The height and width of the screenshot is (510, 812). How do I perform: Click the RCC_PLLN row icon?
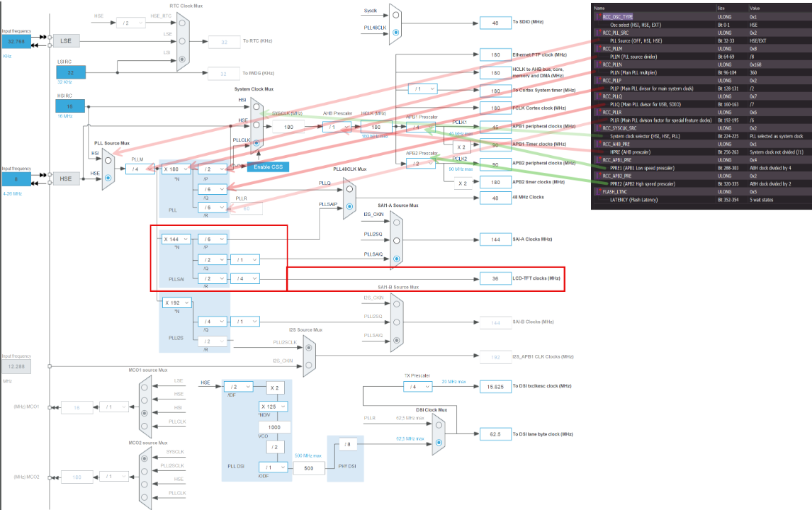pos(597,64)
